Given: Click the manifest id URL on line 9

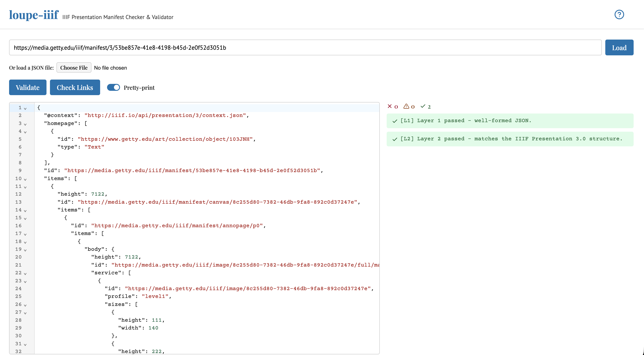Looking at the screenshot, I should click(192, 171).
